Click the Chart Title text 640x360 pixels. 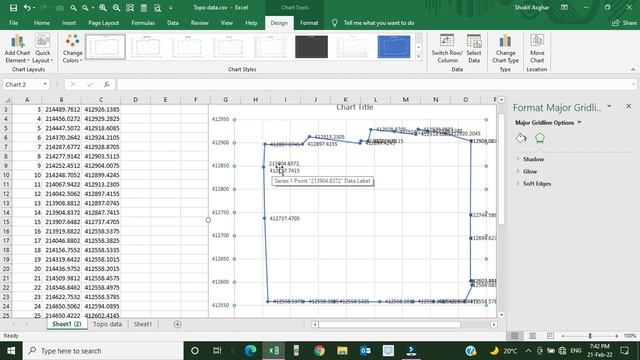point(354,107)
